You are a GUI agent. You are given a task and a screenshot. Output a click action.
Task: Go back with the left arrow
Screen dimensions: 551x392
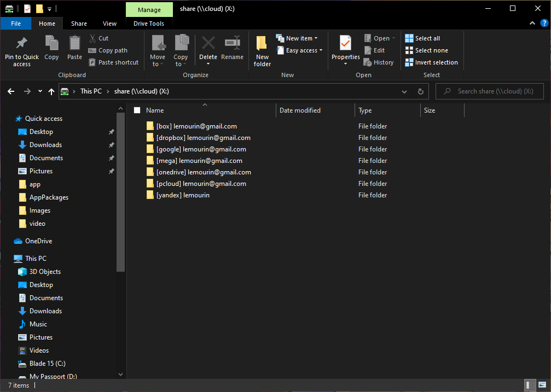11,91
